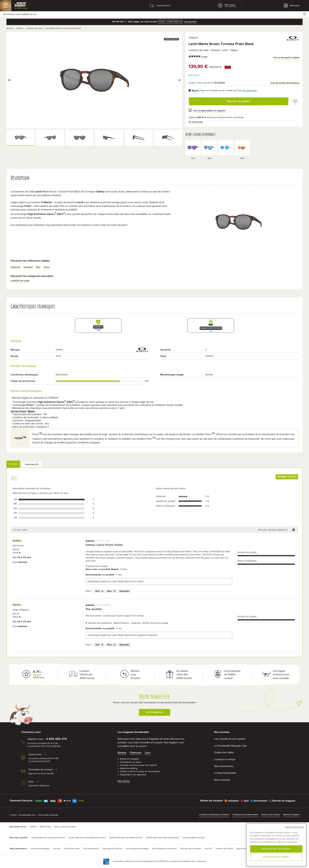Switch to the Avis (2) tab

pos(13,464)
